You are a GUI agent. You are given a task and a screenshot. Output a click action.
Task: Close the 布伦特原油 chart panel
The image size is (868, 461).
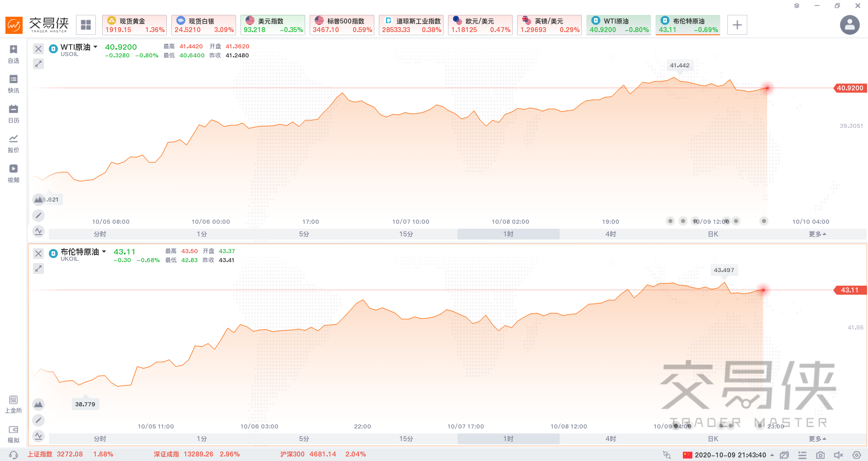(x=38, y=254)
